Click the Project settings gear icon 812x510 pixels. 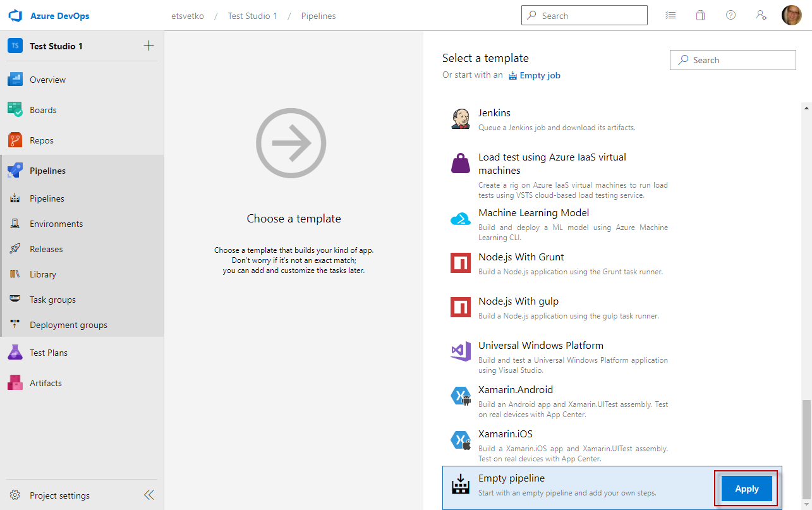click(16, 495)
